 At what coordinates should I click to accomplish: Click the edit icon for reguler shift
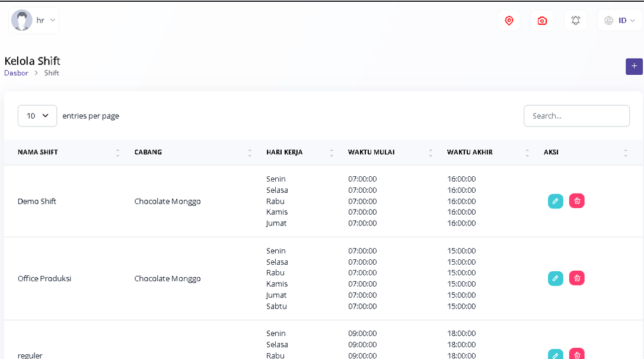(x=555, y=355)
